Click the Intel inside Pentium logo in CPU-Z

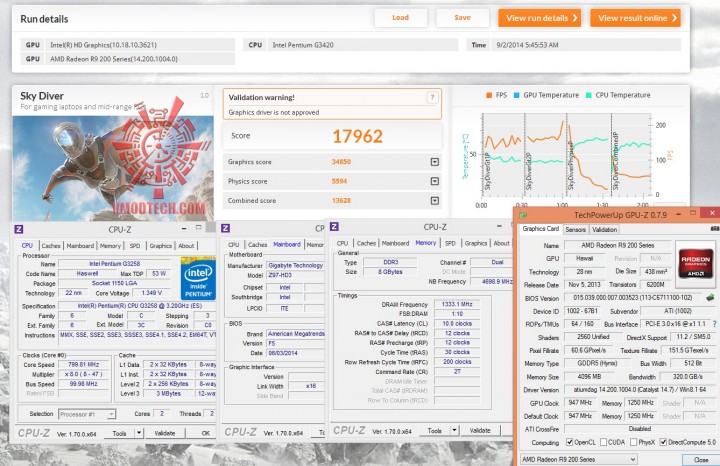click(x=198, y=278)
